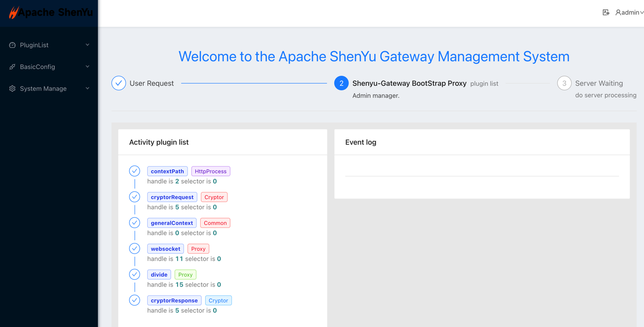Click the divide plugin tag
The image size is (644, 327).
[x=159, y=275]
